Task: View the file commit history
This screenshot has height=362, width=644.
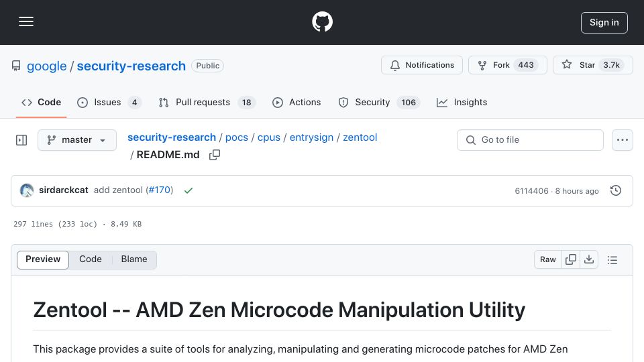Action: [x=616, y=190]
